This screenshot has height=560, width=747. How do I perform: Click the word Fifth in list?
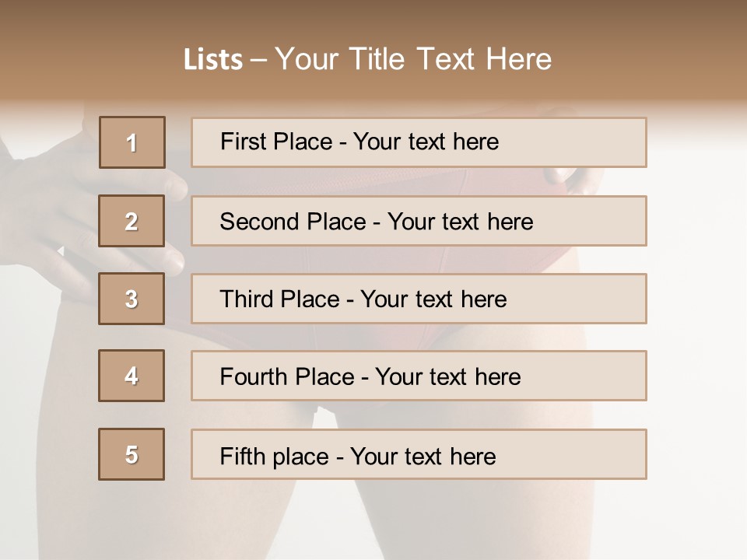242,456
